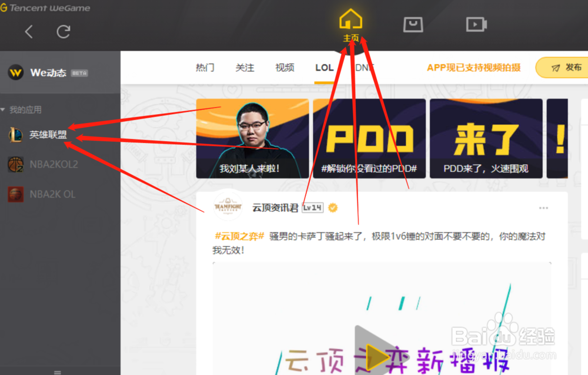Click the sidebar bottom menu handle
The width and height of the screenshot is (588, 375).
pos(58,373)
